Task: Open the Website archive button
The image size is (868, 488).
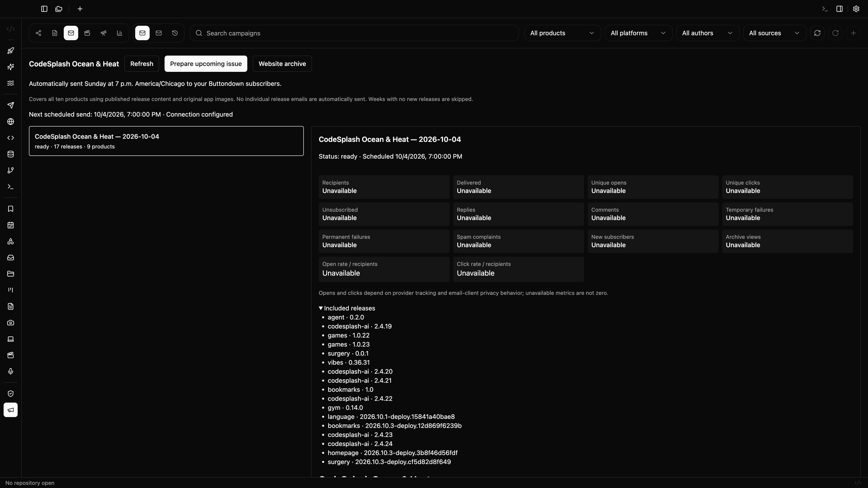Action: [x=282, y=64]
